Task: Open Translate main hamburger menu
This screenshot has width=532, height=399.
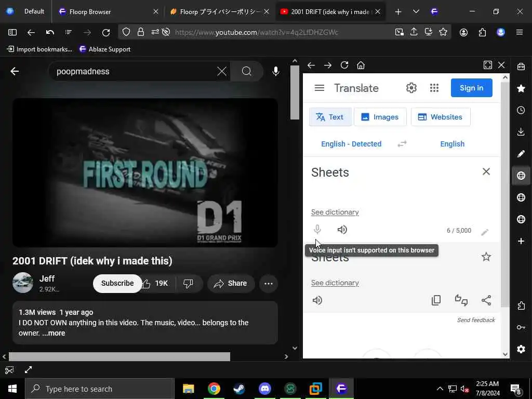Action: tap(320, 88)
